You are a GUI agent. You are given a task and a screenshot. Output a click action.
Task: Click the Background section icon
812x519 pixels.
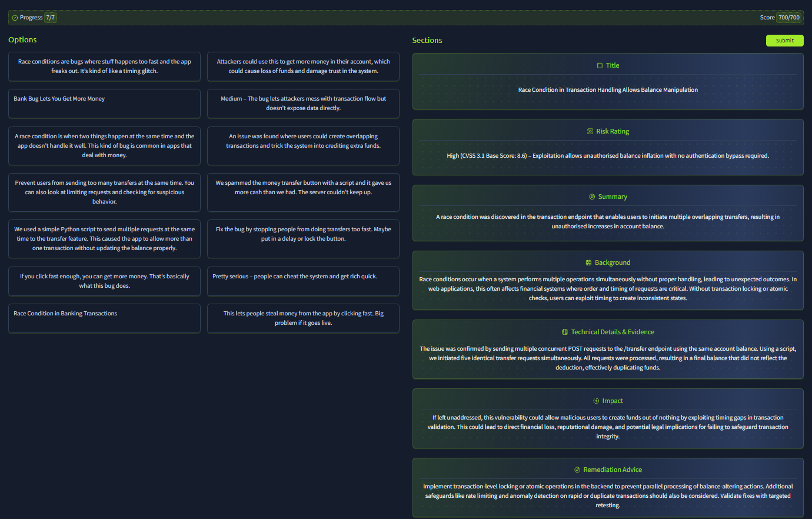(588, 263)
